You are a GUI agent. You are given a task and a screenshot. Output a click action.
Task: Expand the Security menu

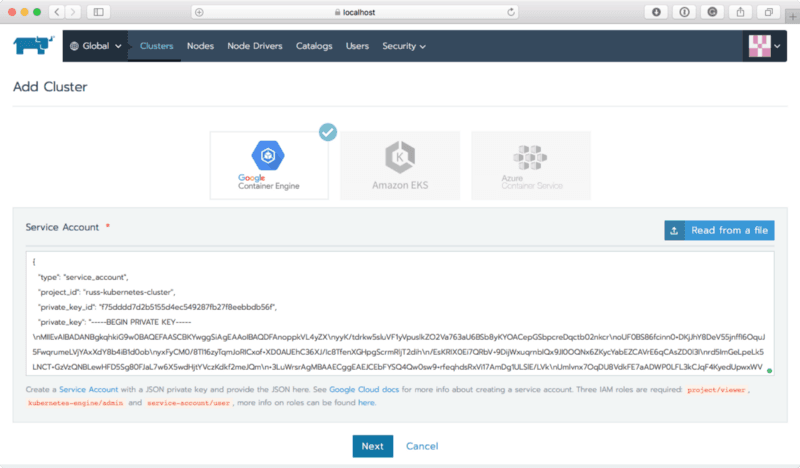click(404, 46)
